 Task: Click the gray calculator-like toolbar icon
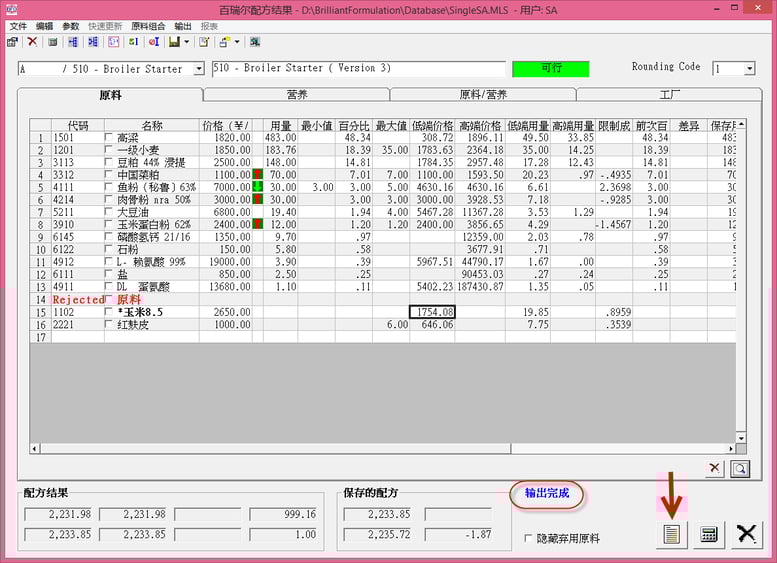coord(53,42)
